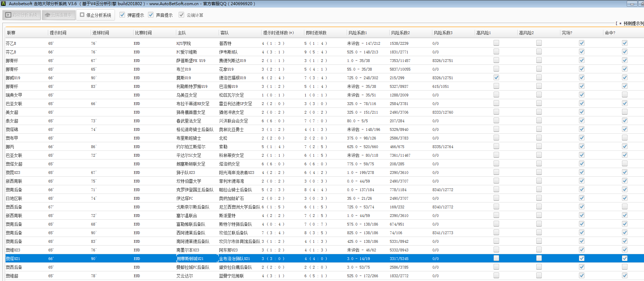Minimize the Autobetsoft window
The height and width of the screenshot is (281, 644).
(x=632, y=4)
